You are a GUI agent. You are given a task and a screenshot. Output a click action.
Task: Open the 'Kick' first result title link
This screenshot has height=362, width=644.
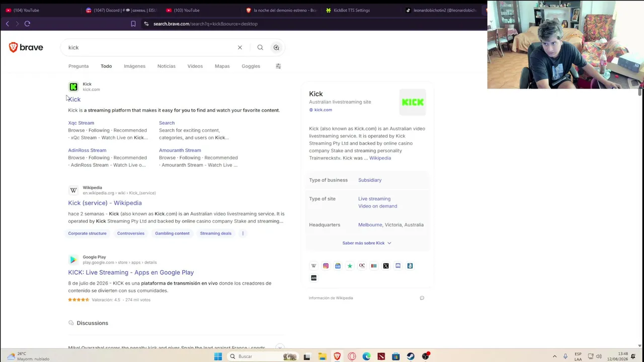74,100
